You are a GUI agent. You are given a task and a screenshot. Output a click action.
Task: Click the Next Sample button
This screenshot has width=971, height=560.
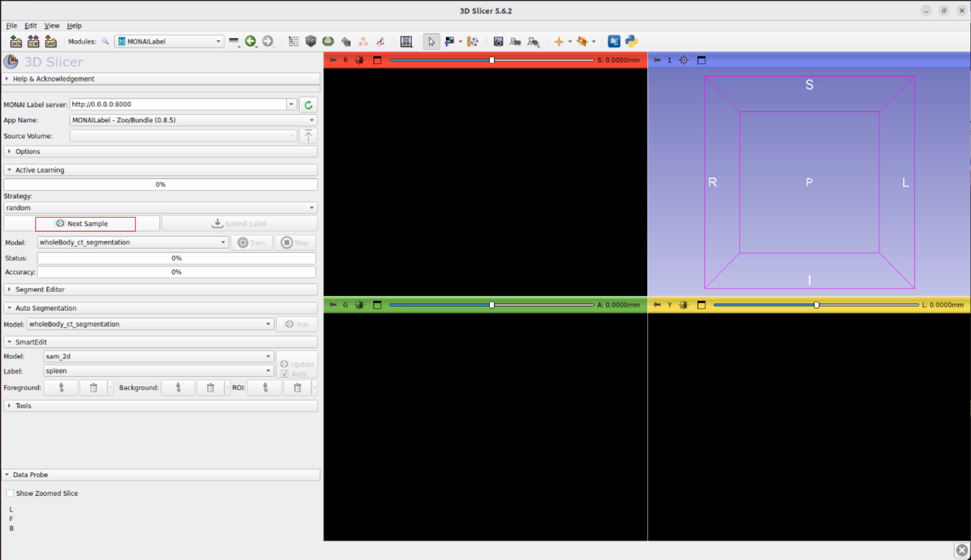[x=85, y=224]
